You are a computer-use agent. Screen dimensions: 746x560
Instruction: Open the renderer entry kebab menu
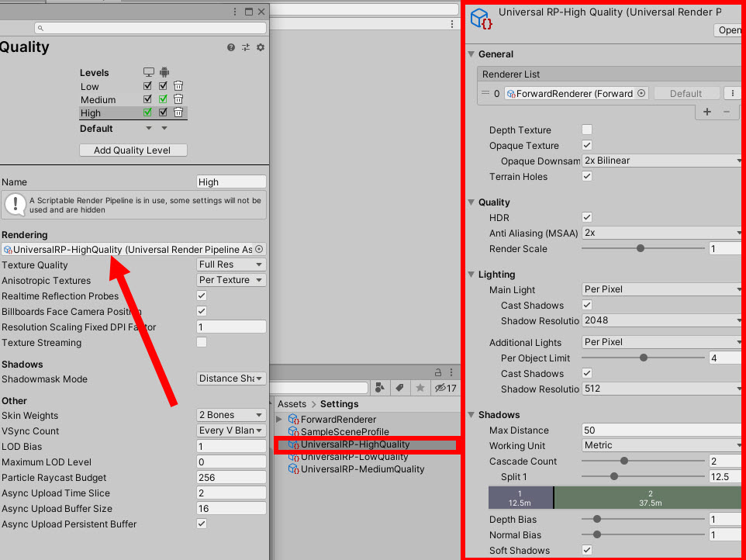coord(733,93)
